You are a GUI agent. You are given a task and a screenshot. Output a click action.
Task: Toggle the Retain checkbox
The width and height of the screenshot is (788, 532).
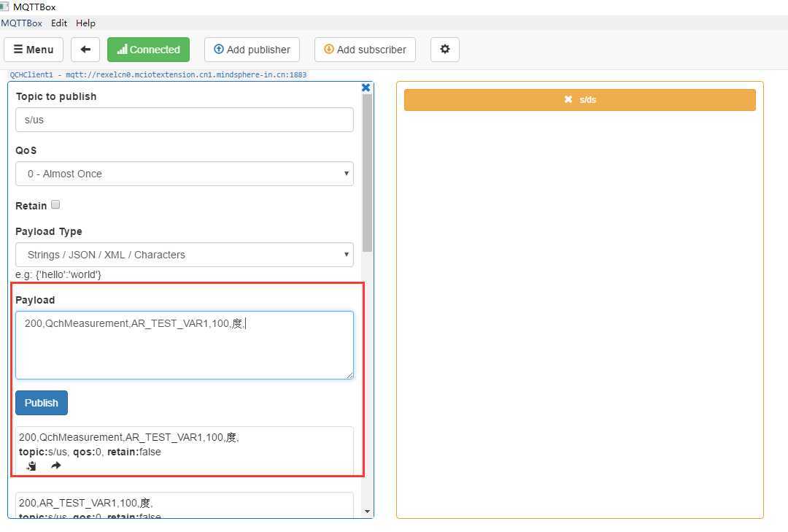pyautogui.click(x=55, y=204)
